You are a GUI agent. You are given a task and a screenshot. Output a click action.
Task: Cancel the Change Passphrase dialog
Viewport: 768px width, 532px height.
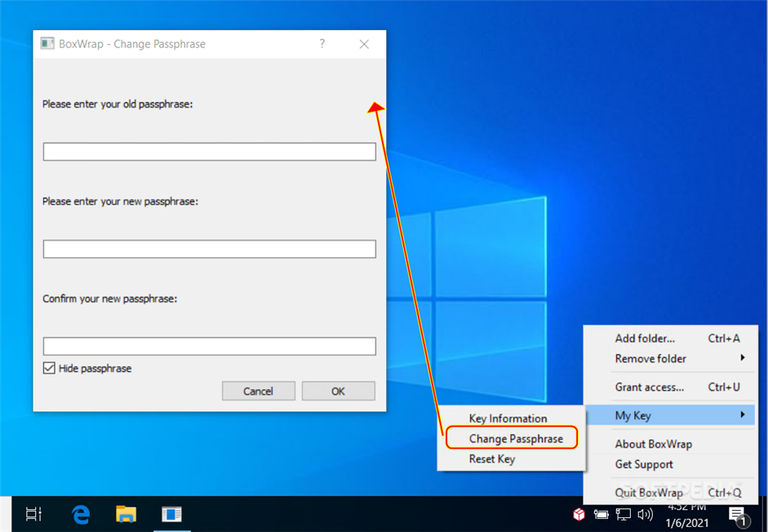coord(258,391)
